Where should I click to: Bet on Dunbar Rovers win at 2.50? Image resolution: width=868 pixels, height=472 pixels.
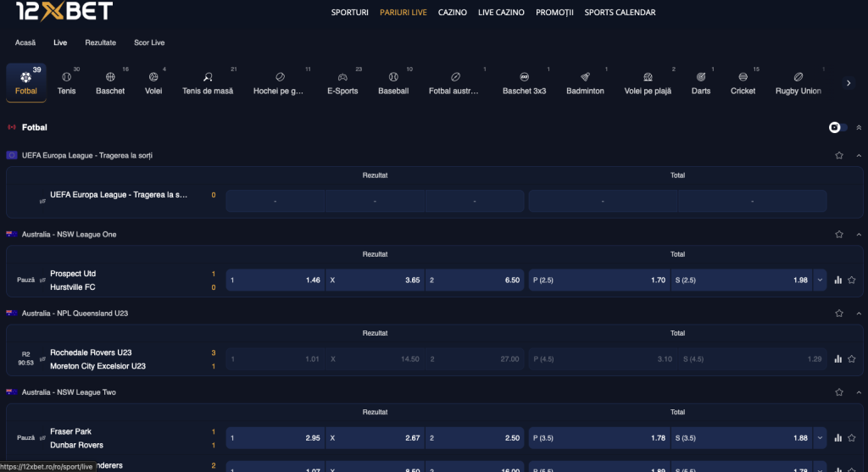475,438
